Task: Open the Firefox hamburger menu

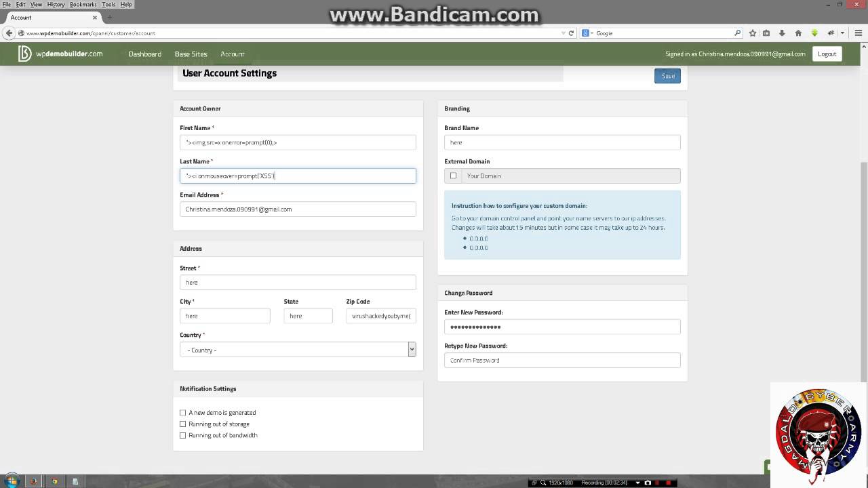Action: pos(857,33)
